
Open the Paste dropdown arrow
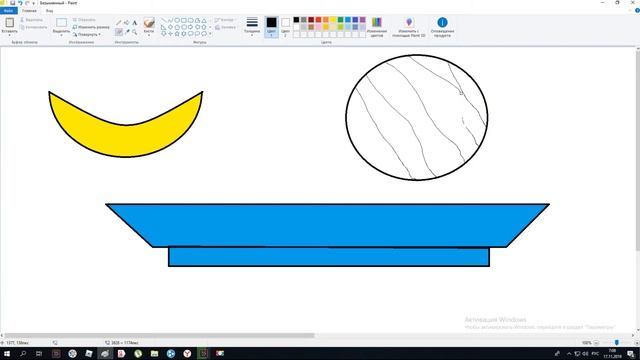(x=9, y=36)
